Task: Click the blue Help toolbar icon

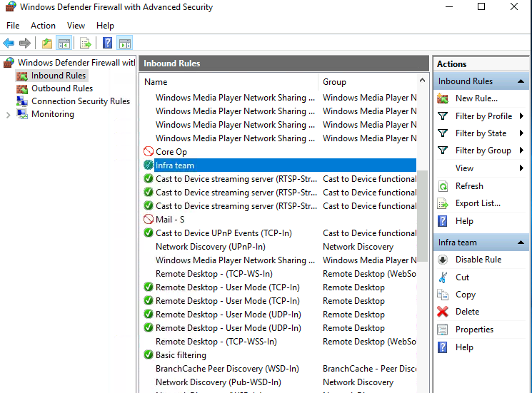Action: 107,43
